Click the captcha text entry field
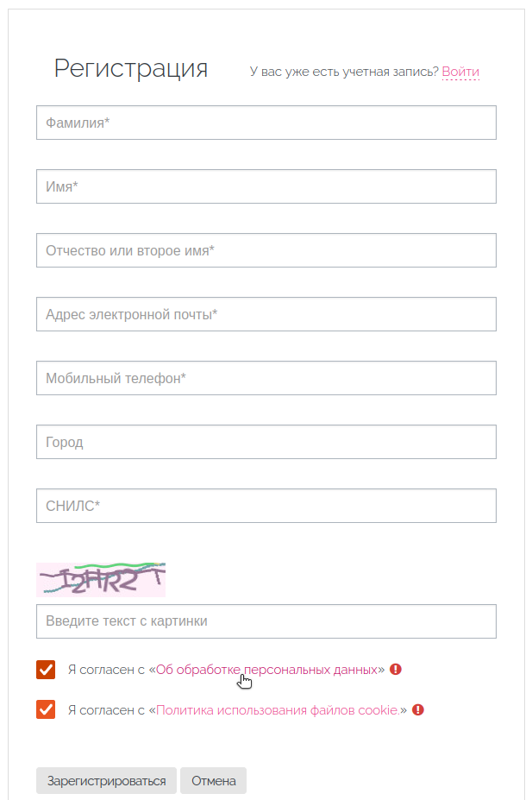Screen dimensions: 532x800 tap(266, 620)
